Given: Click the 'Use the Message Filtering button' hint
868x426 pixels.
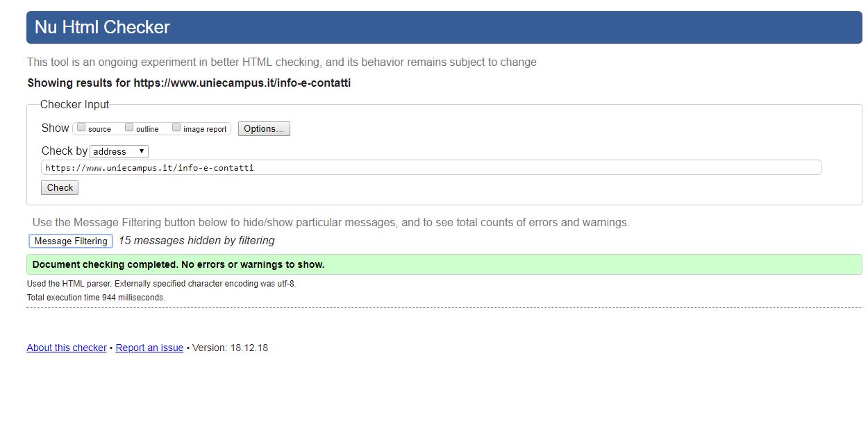Looking at the screenshot, I should pyautogui.click(x=331, y=223).
